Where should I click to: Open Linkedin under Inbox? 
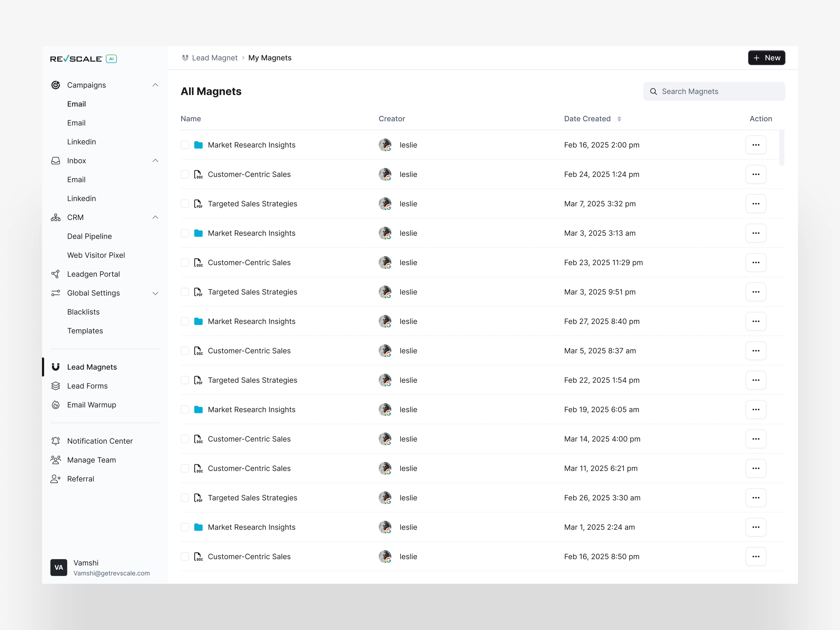[82, 199]
